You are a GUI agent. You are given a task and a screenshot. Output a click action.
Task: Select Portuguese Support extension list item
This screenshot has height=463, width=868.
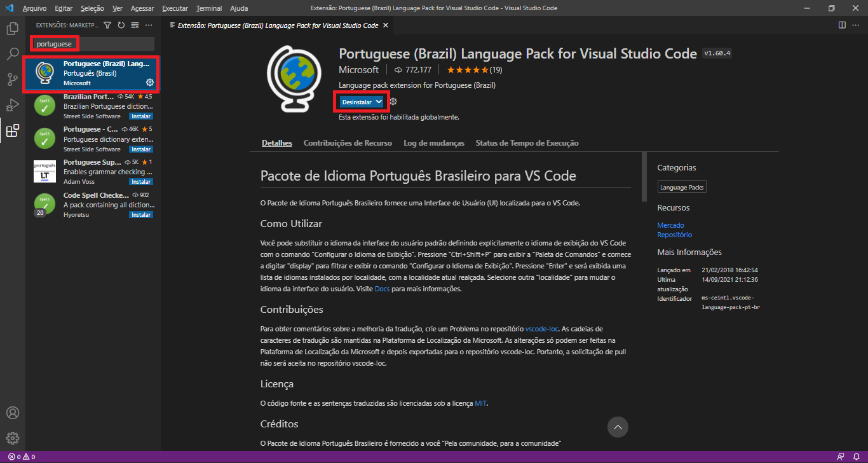tap(93, 172)
